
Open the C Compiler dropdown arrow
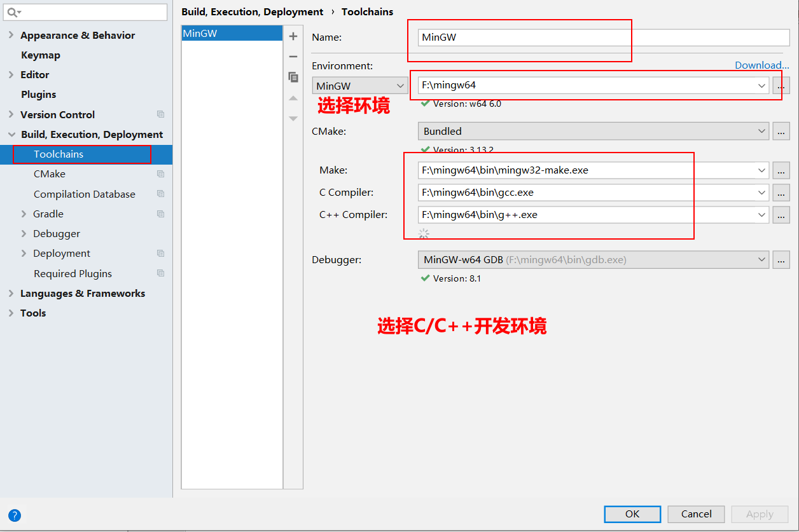tap(761, 193)
